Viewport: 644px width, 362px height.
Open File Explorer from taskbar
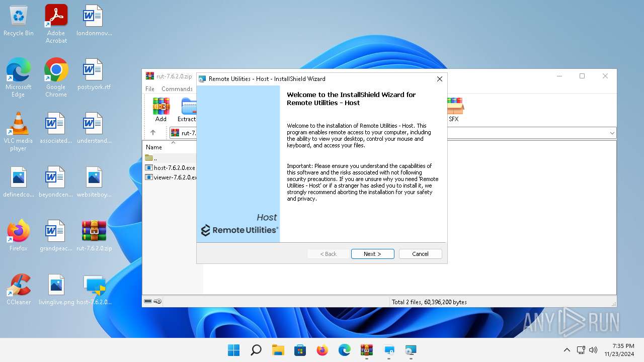278,350
